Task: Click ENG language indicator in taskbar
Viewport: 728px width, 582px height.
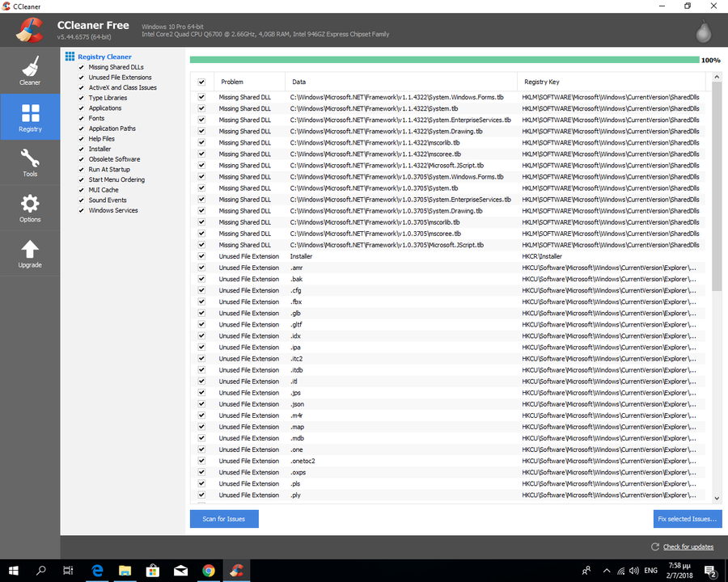Action: pos(651,571)
